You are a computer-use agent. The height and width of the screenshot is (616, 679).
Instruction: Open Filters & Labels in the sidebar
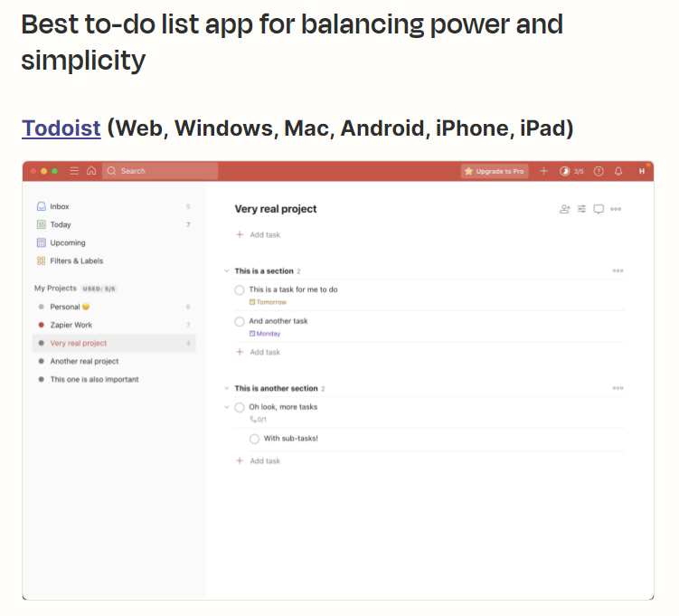[x=114, y=261]
